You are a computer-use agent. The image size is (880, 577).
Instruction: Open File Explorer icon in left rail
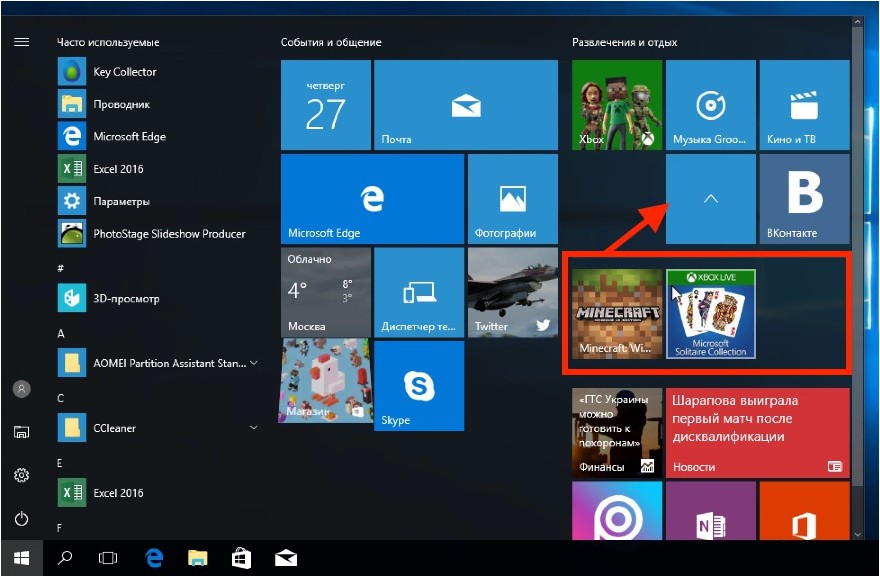point(21,432)
